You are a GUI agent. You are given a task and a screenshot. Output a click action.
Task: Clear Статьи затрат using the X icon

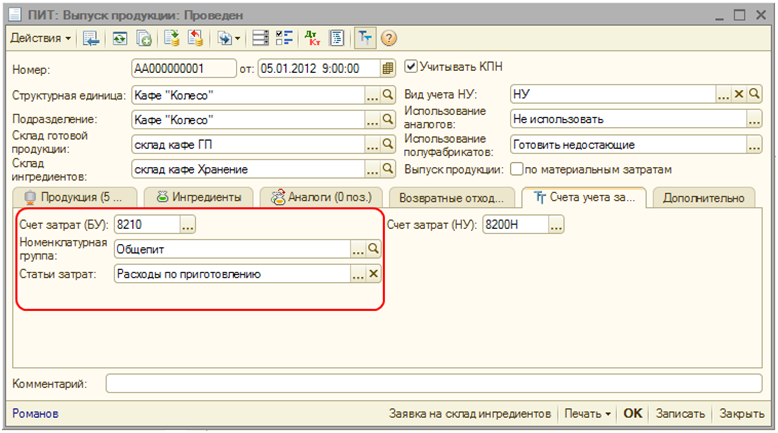tap(373, 274)
